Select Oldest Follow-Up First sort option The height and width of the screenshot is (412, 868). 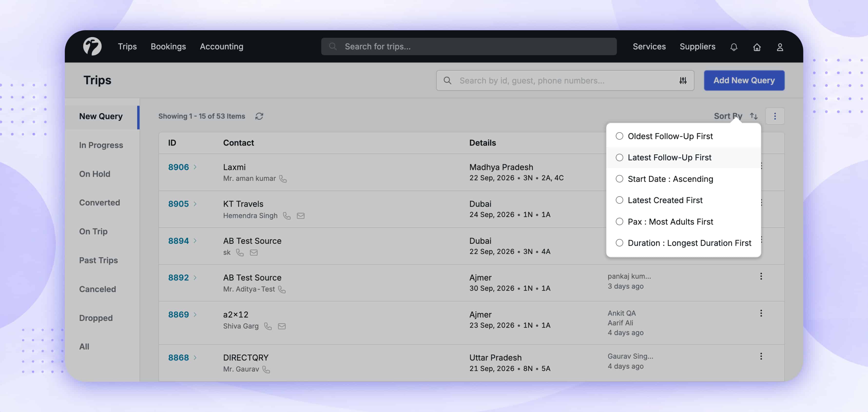pos(683,136)
